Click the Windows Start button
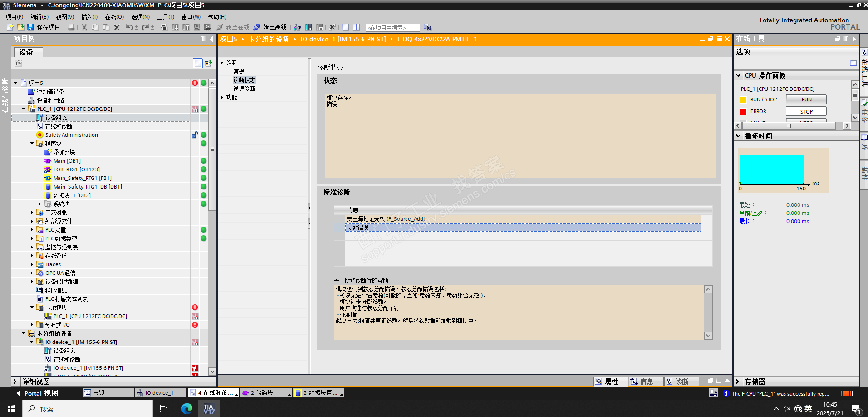This screenshot has width=868, height=417. (11, 409)
